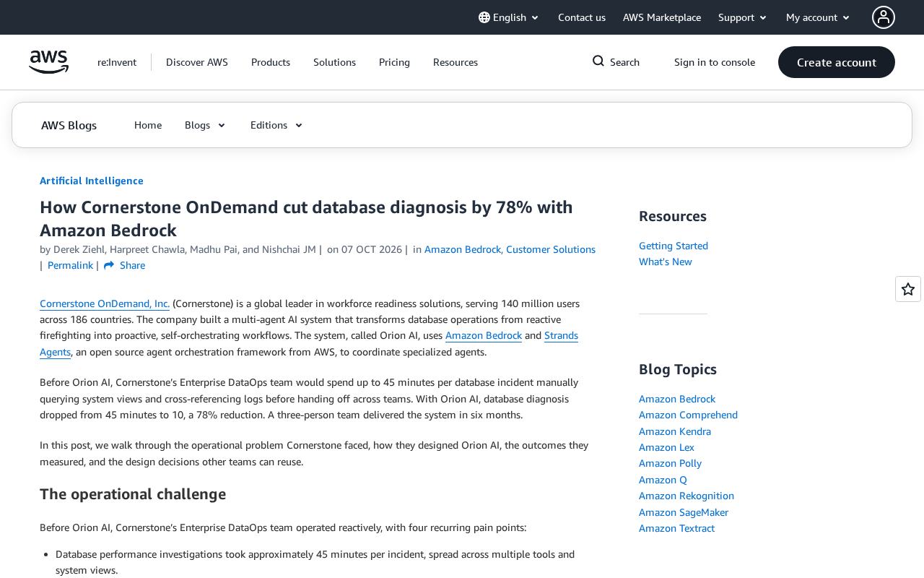This screenshot has height=578, width=924.
Task: Click the AWS Blogs title
Action: tap(69, 125)
